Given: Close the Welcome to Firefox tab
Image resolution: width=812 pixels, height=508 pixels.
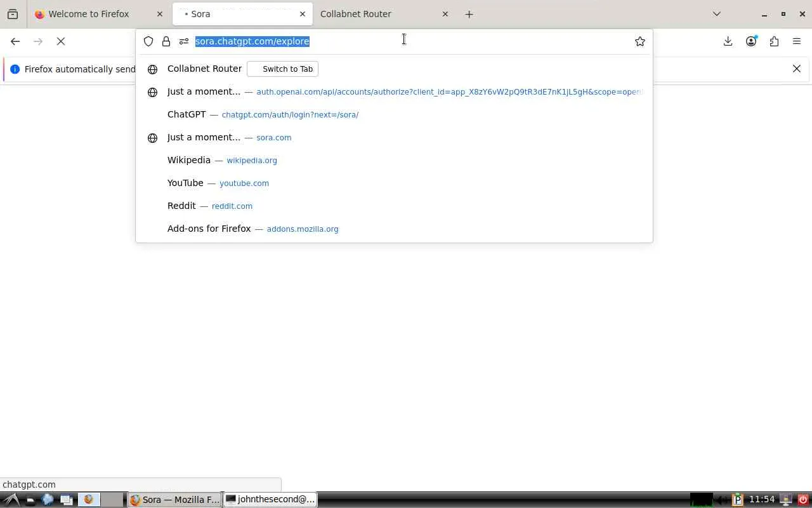Looking at the screenshot, I should 160,14.
